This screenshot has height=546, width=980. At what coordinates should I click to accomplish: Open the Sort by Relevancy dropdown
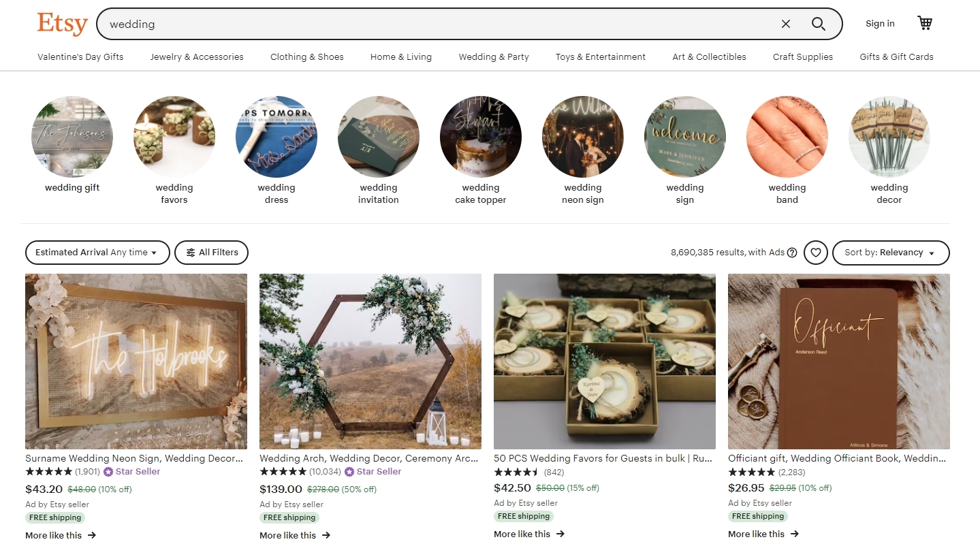tap(891, 253)
